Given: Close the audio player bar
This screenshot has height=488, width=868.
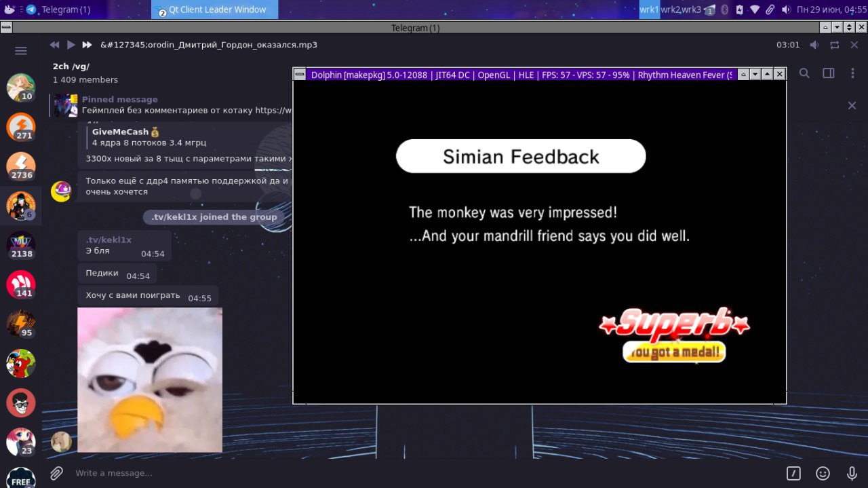Looking at the screenshot, I should click(853, 45).
